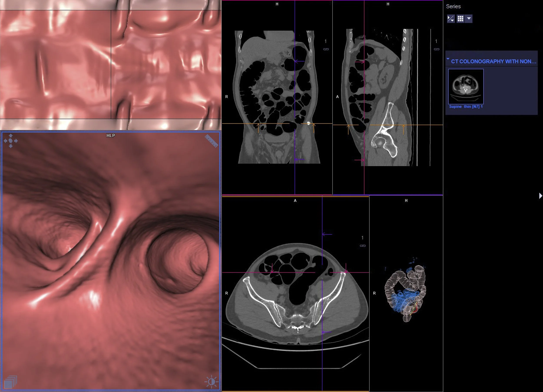Select the Supine thin series thumbnail
Viewport: 543px width, 392px height.
tap(466, 86)
